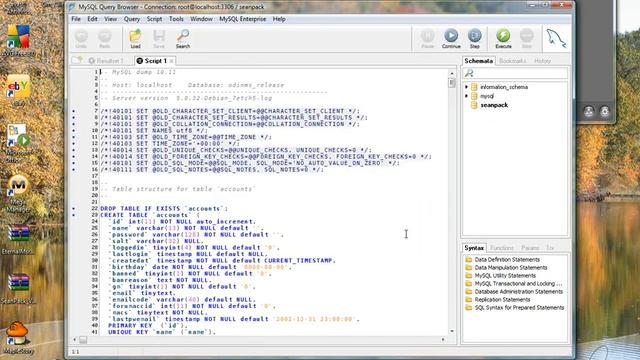The image size is (640, 360).
Task: Click the UNIQUE KEY name line
Action: [x=162, y=332]
